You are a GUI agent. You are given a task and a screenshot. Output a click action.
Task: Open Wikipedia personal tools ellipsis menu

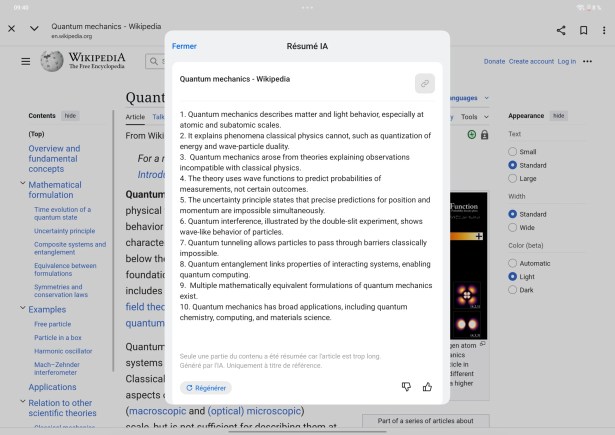pos(587,62)
